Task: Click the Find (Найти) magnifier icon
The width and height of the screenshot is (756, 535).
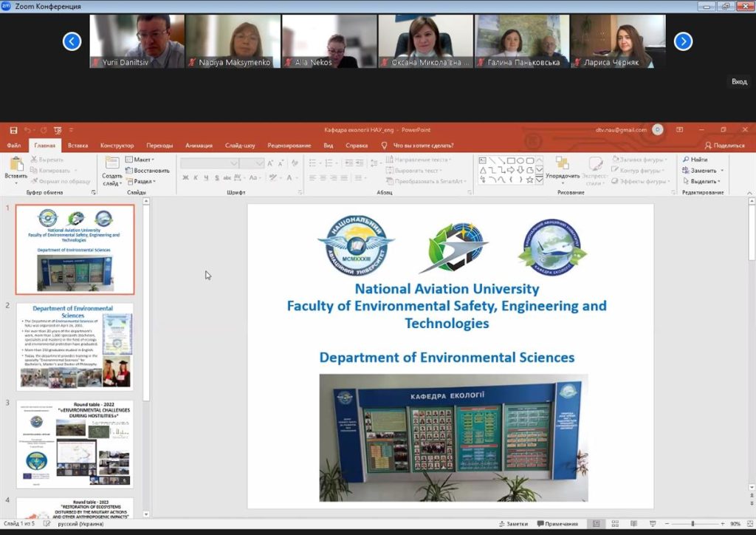Action: 685,160
